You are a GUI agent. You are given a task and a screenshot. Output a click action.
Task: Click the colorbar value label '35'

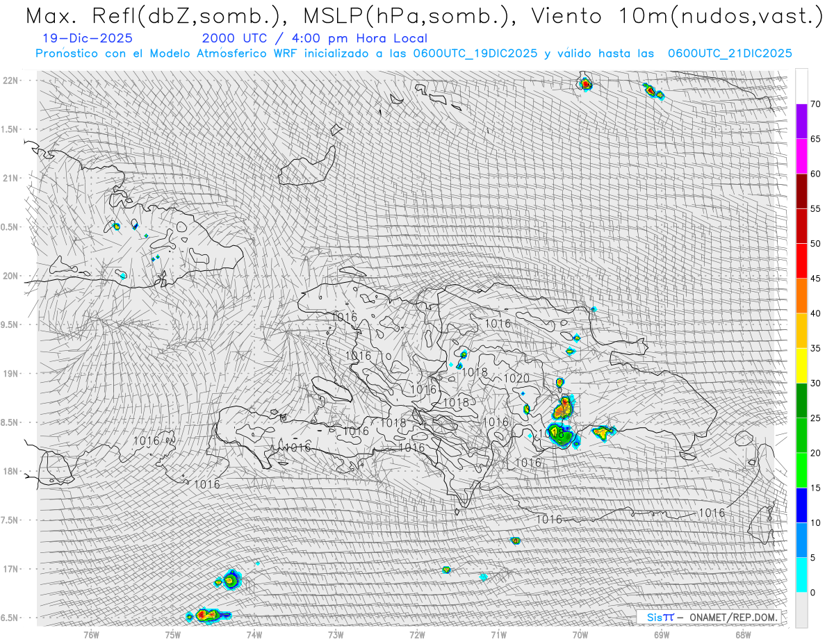click(815, 348)
